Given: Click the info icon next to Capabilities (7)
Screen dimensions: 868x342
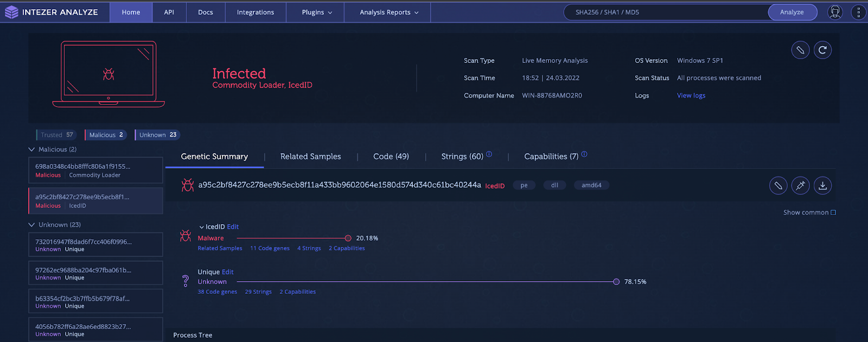Looking at the screenshot, I should pos(584,154).
